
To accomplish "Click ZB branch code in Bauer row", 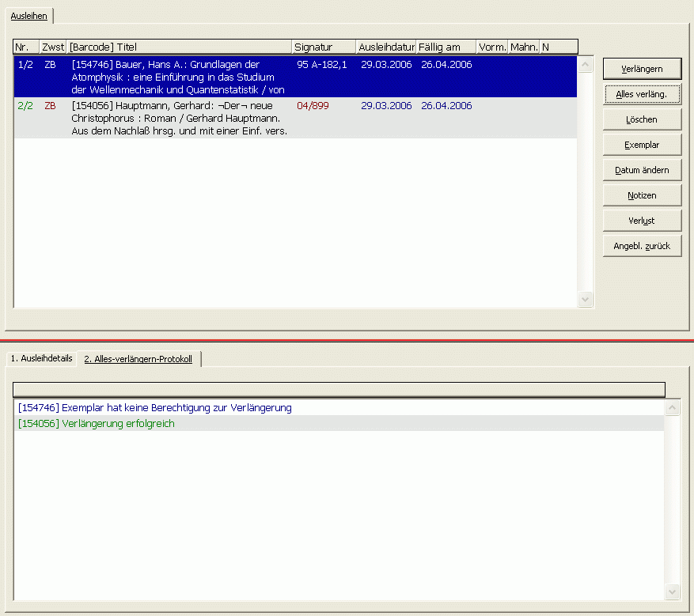I will tap(50, 65).
